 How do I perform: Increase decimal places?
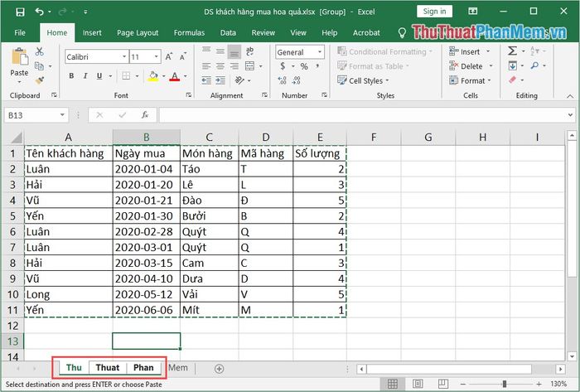point(283,80)
